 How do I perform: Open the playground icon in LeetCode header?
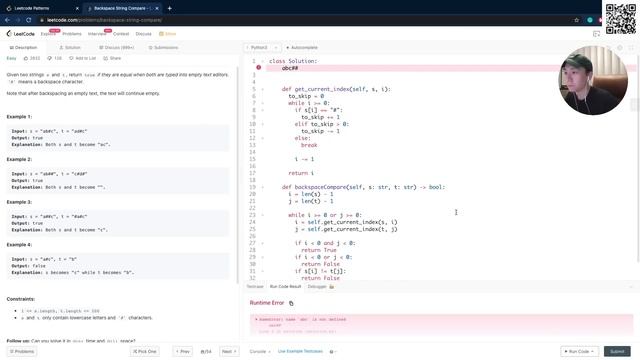596,34
